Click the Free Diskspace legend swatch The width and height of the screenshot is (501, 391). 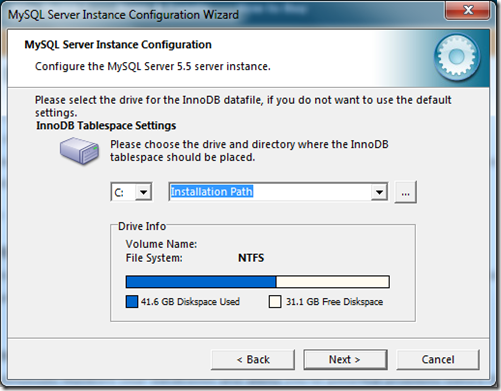pyautogui.click(x=275, y=302)
